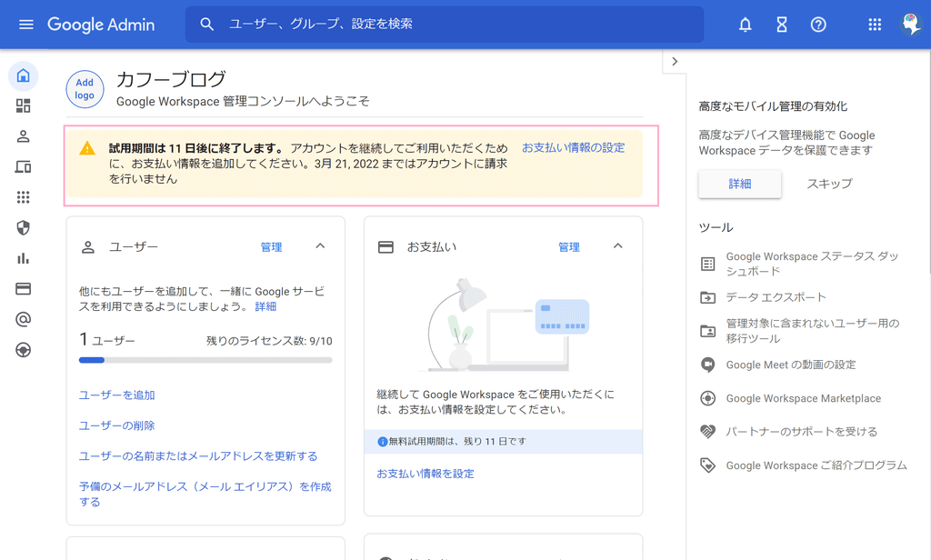Click ユーザーを追加 link

pyautogui.click(x=117, y=395)
